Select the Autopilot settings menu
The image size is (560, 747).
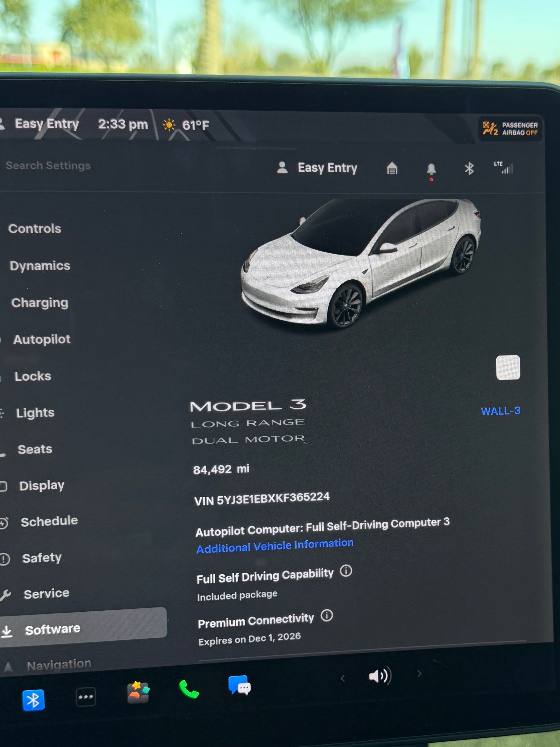click(x=42, y=339)
